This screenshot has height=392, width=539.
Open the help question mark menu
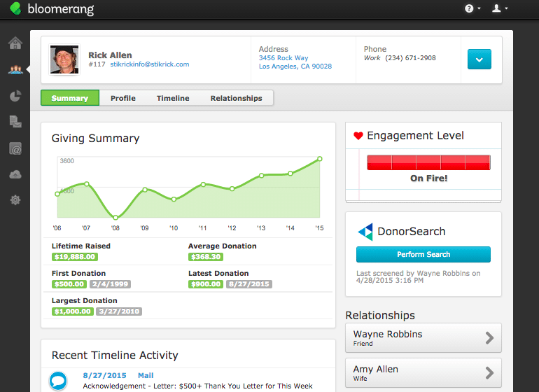[472, 9]
